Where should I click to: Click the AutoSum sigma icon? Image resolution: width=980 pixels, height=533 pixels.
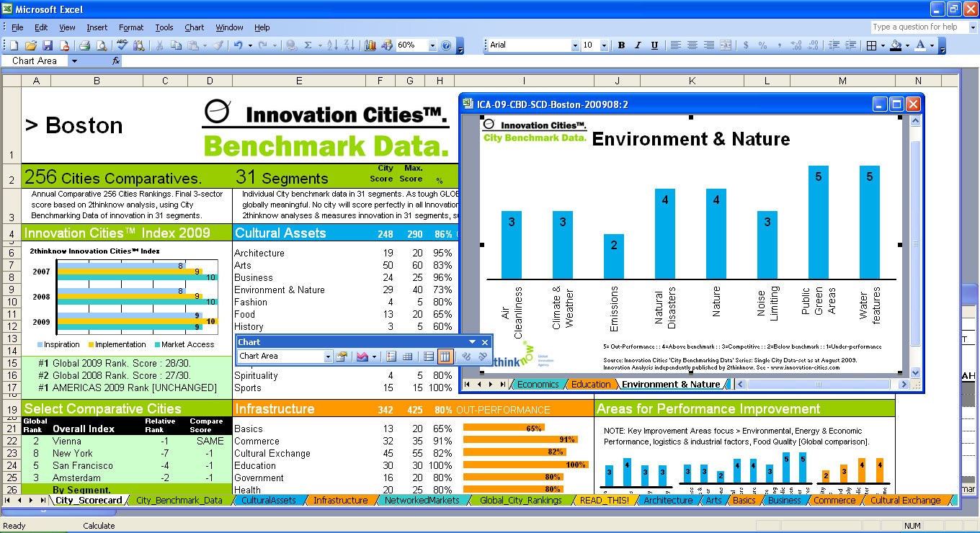tap(308, 45)
